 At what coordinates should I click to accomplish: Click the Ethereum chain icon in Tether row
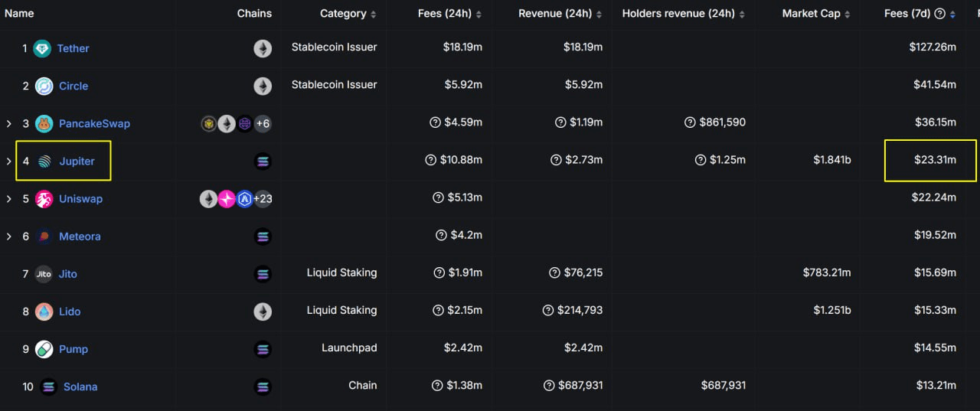pos(263,49)
